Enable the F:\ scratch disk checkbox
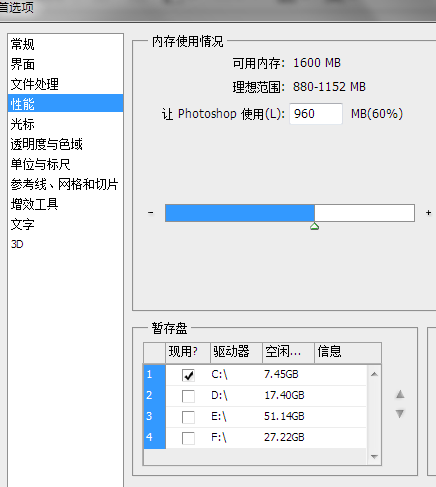Image resolution: width=436 pixels, height=487 pixels. tap(188, 438)
